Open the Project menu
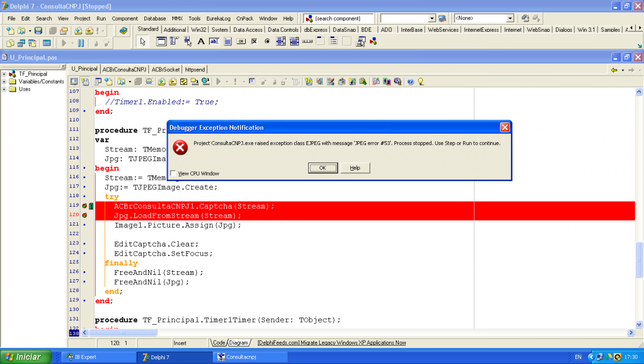The height and width of the screenshot is (364, 644). pos(82,18)
